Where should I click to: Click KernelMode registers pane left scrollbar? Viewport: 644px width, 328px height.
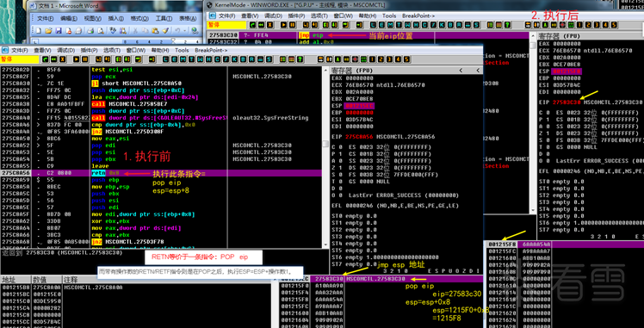533,123
